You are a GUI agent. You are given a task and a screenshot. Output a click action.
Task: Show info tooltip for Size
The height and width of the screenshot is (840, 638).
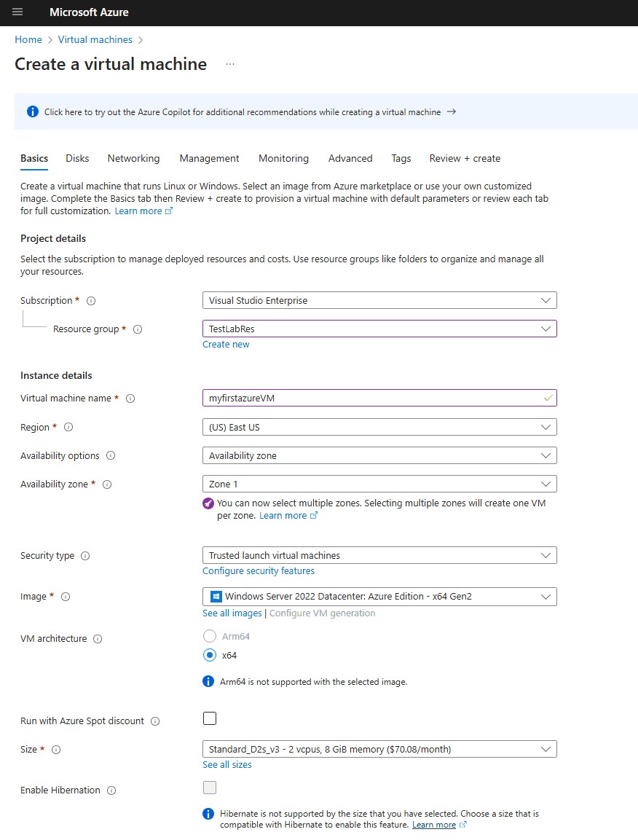tap(55, 750)
